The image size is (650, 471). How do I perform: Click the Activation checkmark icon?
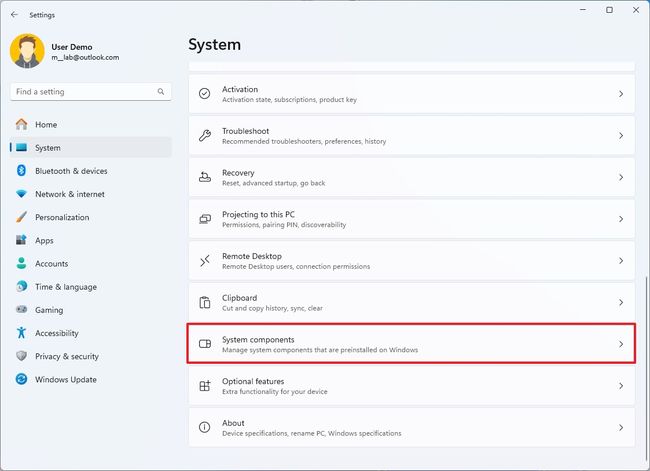[x=204, y=94]
